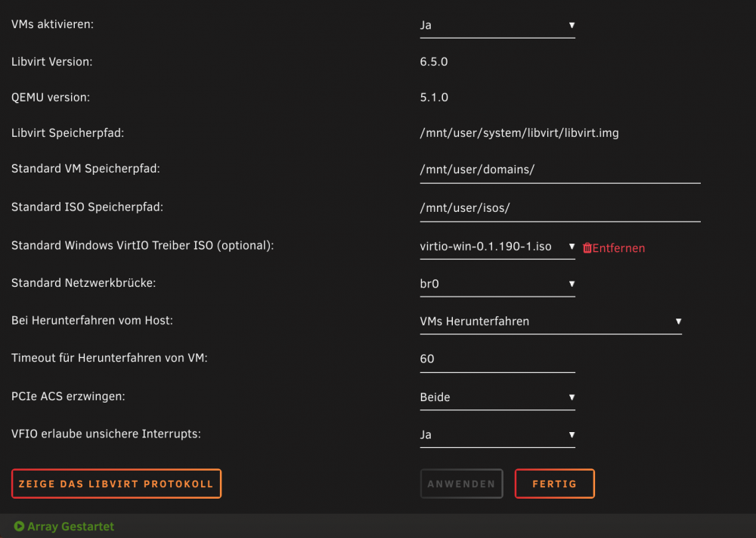Click the Fertig button
Viewport: 756px width, 538px height.
point(554,484)
